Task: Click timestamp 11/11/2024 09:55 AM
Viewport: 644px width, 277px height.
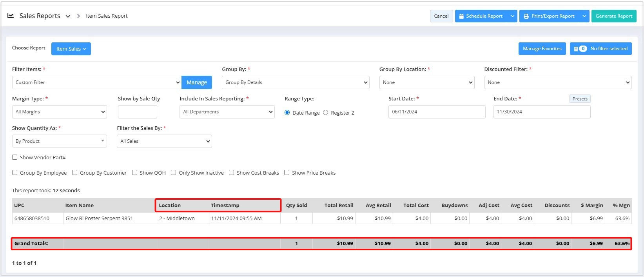Action: click(x=236, y=218)
